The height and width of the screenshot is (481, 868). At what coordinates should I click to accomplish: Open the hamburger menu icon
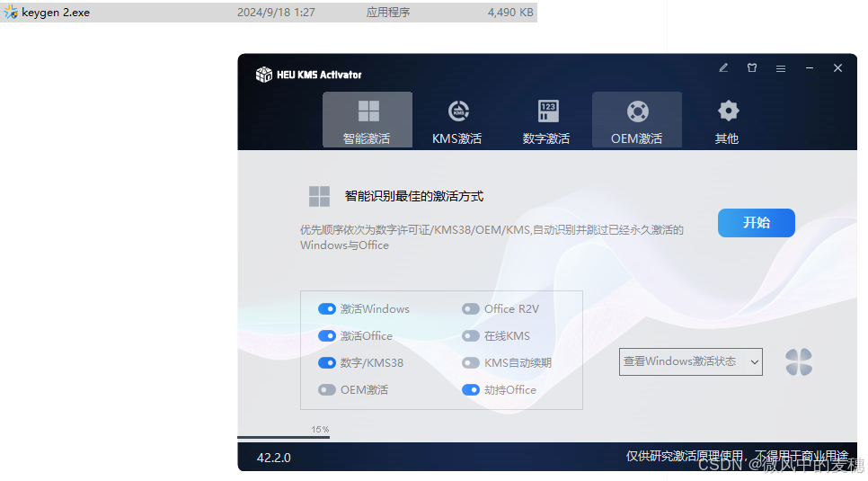(781, 68)
